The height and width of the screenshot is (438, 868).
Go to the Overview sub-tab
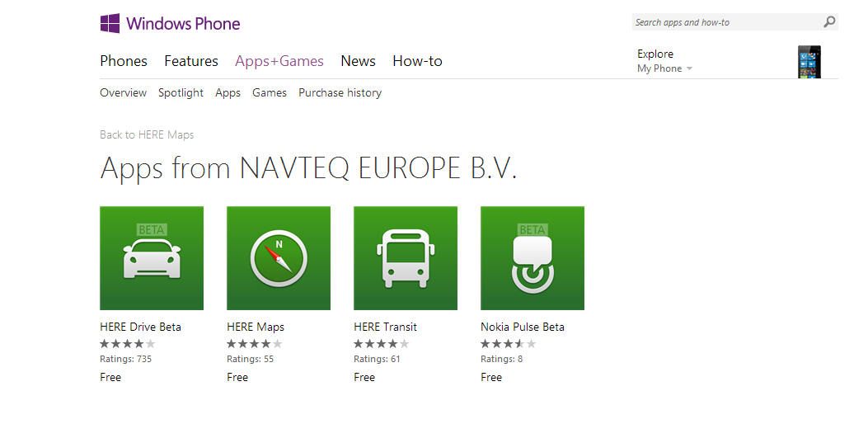click(x=123, y=92)
